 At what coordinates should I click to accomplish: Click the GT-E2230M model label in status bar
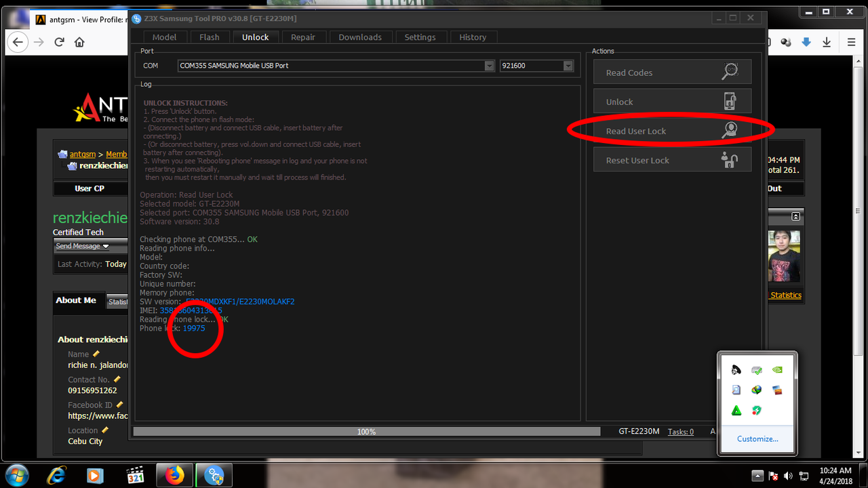(x=639, y=431)
